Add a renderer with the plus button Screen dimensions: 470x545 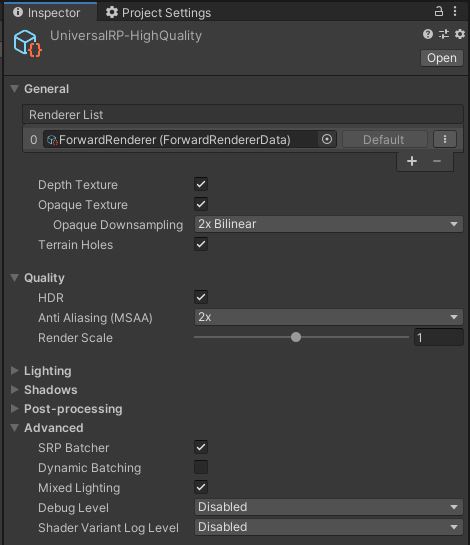coord(412,161)
